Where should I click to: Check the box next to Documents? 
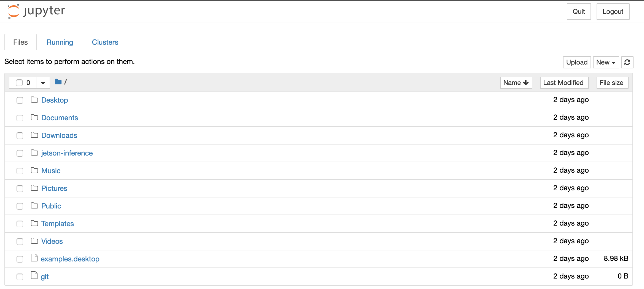pyautogui.click(x=20, y=118)
